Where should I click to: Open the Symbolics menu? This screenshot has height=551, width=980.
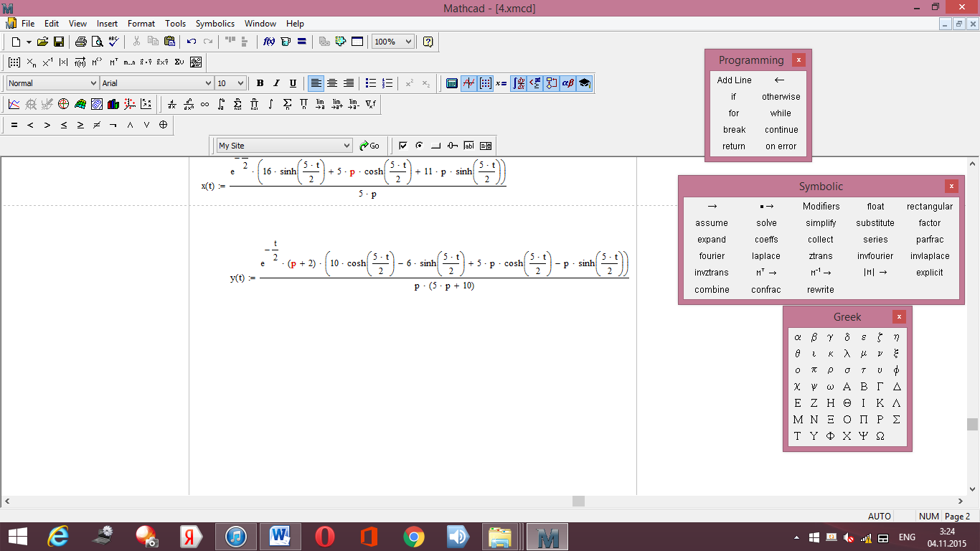pos(215,24)
